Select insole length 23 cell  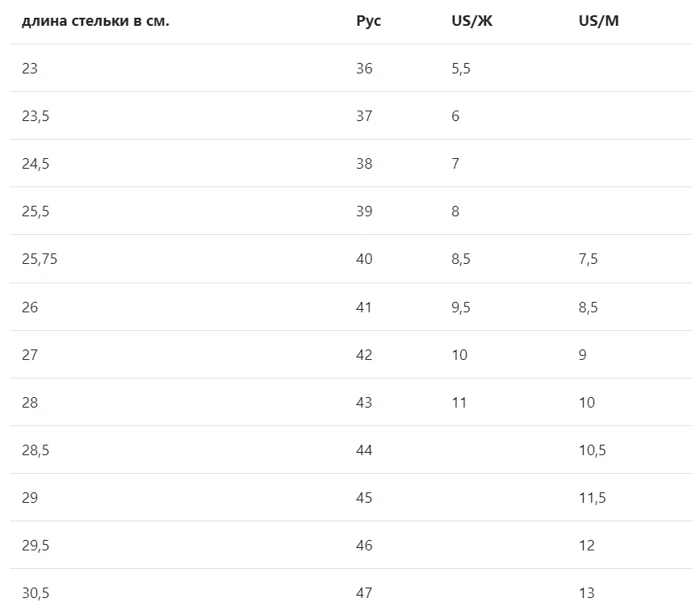29,69
